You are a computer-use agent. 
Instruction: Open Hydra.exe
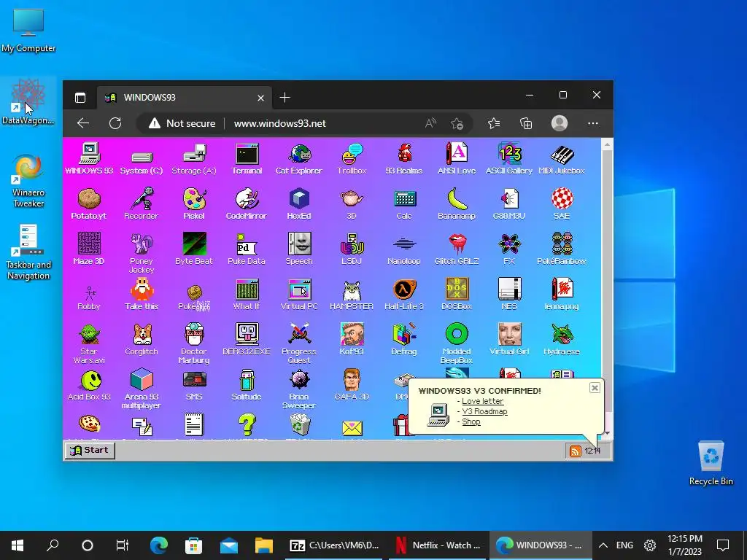562,340
